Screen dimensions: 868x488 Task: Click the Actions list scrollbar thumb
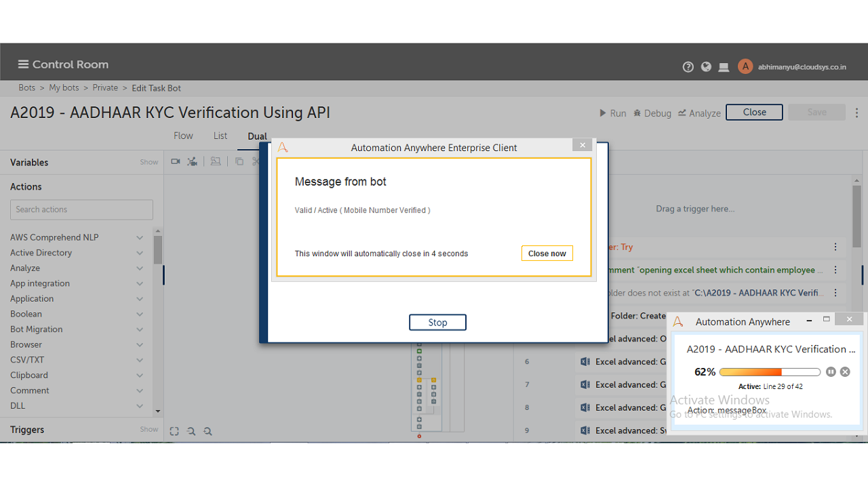click(158, 249)
